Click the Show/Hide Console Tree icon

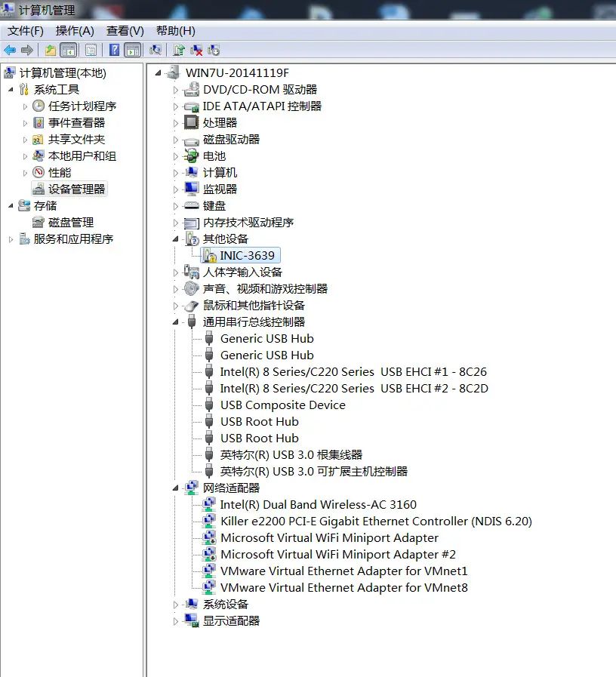coord(68,50)
